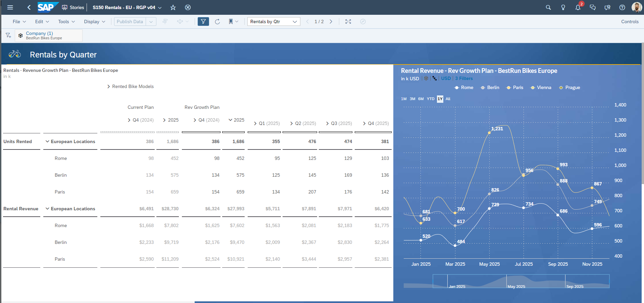The height and width of the screenshot is (303, 644).
Task: Open the bookmark dropdown icon
Action: (x=234, y=21)
